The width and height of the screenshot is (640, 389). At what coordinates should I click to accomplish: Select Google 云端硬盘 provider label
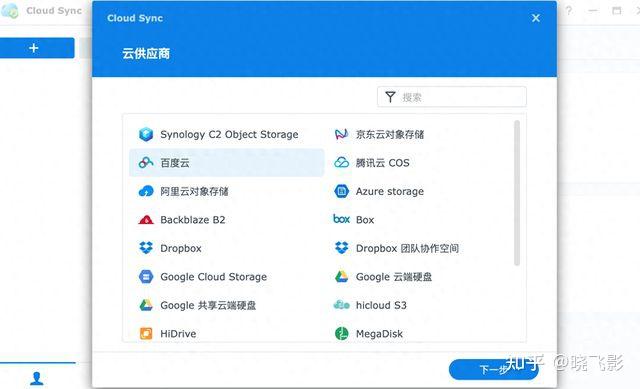394,277
